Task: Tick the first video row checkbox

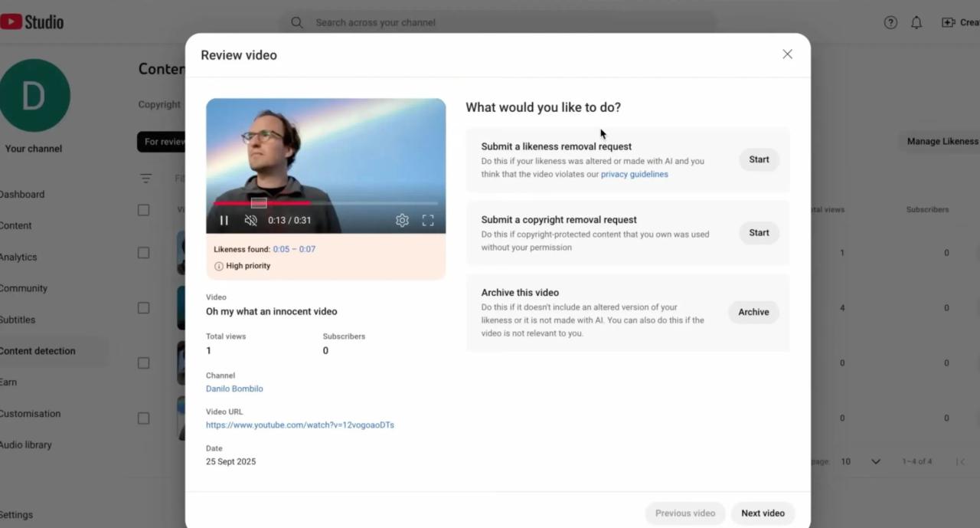Action: click(x=144, y=253)
